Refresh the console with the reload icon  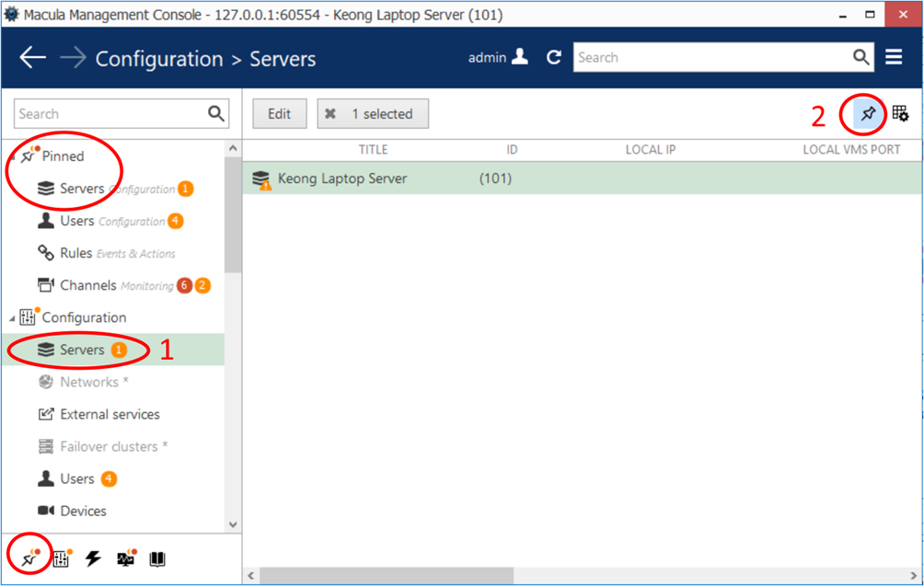coord(553,57)
